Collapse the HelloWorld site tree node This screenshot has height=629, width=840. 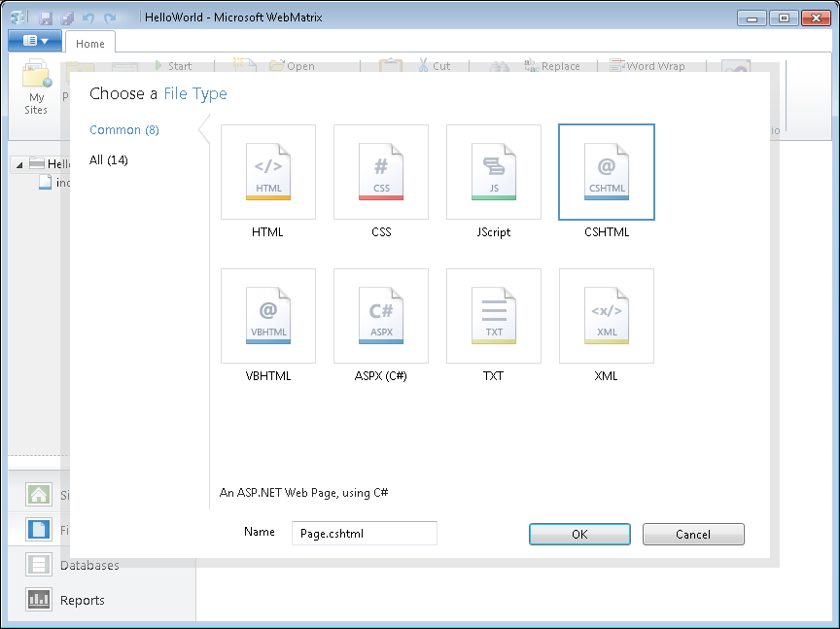click(19, 164)
